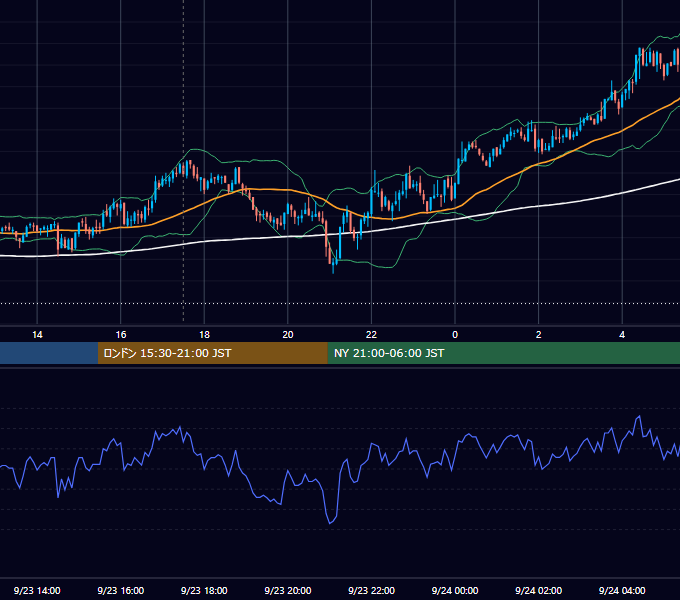Click the 9/23 18:00 date label
This screenshot has height=600, width=680.
(204, 590)
